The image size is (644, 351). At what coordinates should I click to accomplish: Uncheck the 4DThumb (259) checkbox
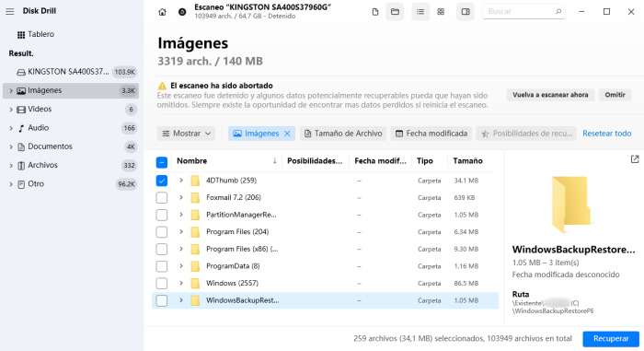click(162, 181)
